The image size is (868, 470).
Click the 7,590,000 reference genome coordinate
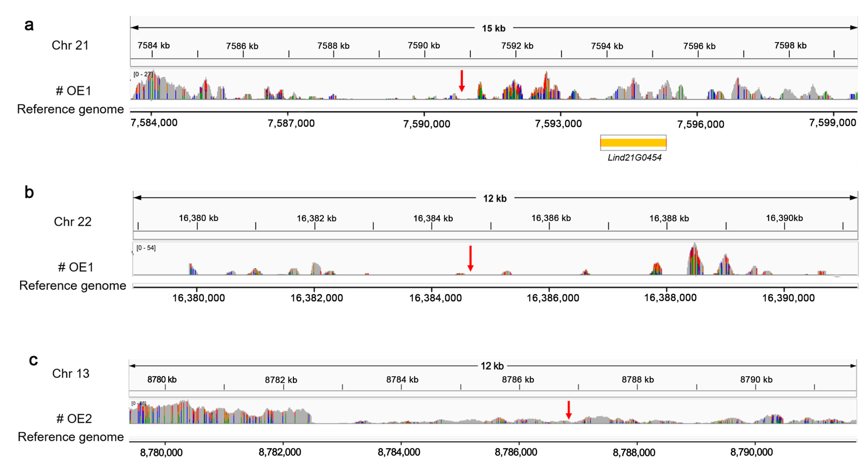tap(427, 124)
